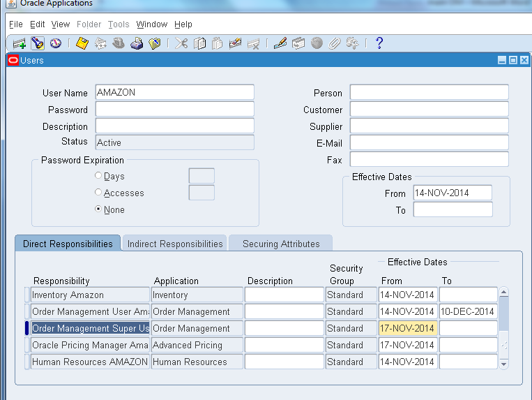Viewport: 532px width, 400px height.
Task: Select the Accesses password expiration option
Action: pyautogui.click(x=98, y=192)
